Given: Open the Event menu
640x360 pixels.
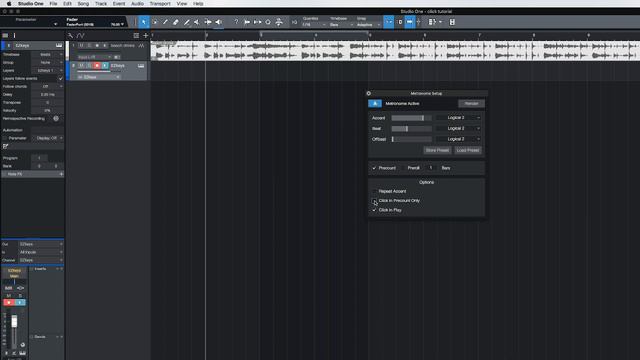Looking at the screenshot, I should pyautogui.click(x=119, y=4).
